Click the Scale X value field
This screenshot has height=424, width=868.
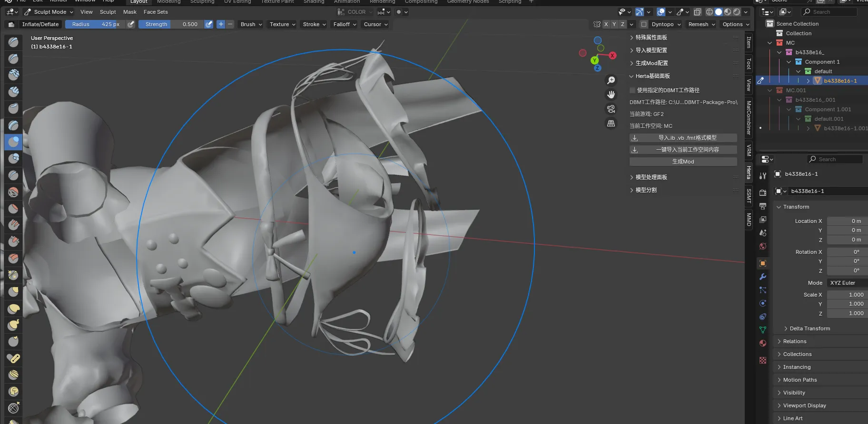pos(847,295)
